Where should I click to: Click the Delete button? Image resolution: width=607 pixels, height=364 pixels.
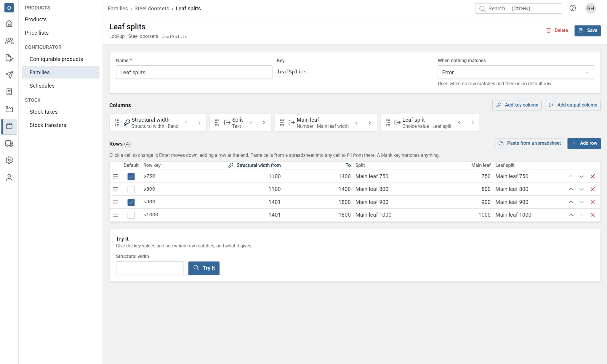pos(557,30)
